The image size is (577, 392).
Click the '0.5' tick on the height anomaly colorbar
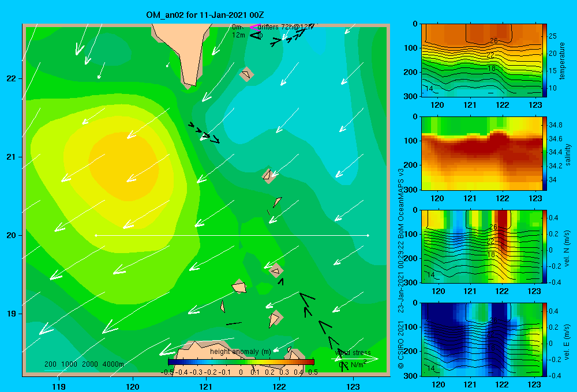pos(313,372)
